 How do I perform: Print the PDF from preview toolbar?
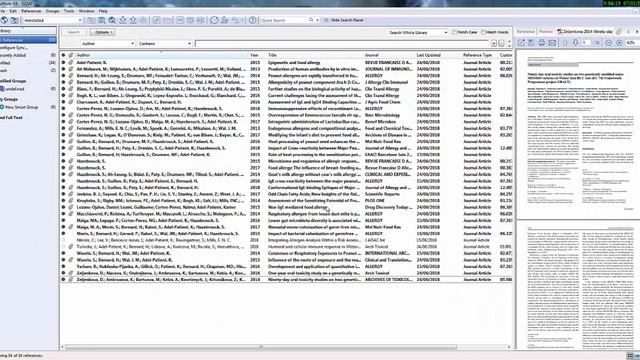[542, 42]
